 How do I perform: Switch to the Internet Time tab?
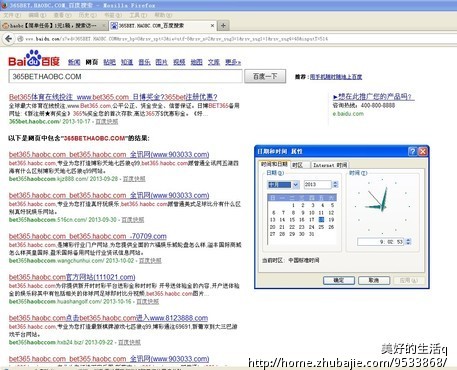tap(330, 165)
